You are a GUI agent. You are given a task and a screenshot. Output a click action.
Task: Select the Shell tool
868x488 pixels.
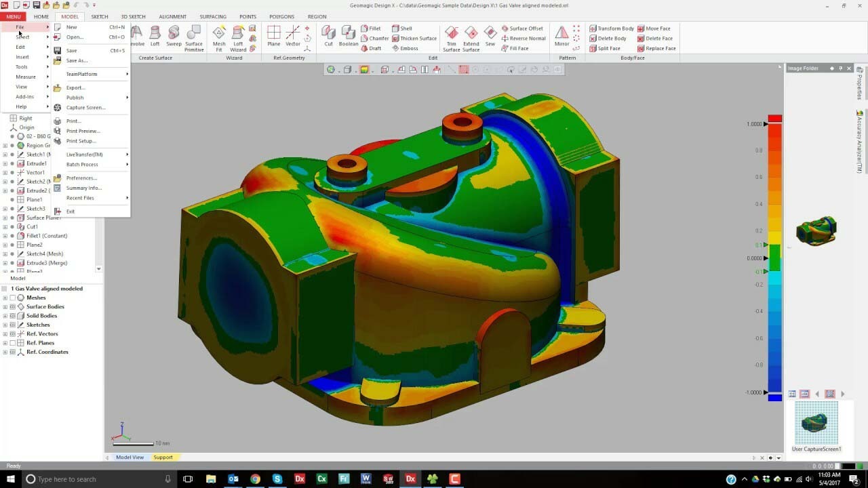[x=401, y=28]
